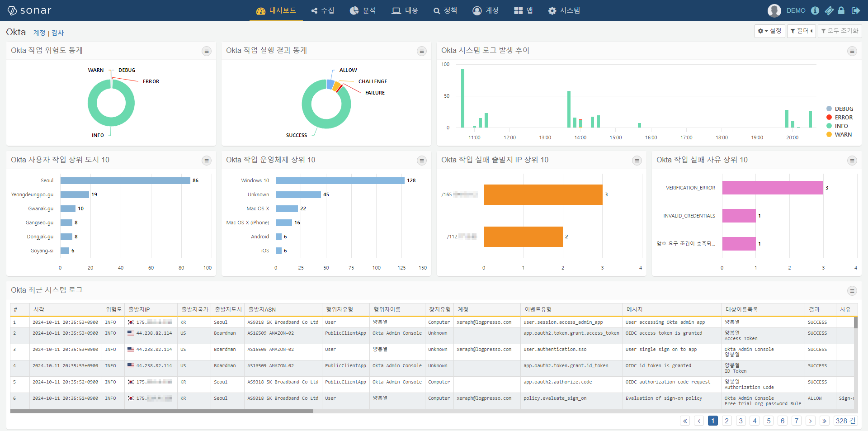Sort by 이벤트유형 column header

pos(571,309)
